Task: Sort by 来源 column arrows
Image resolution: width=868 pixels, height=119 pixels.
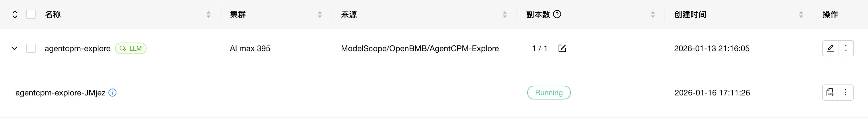Action: click(505, 14)
